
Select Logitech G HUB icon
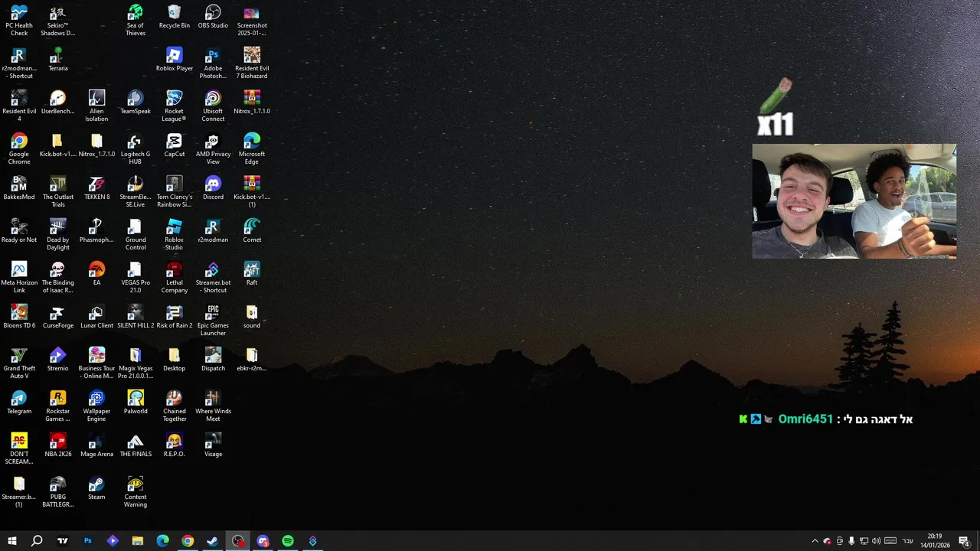point(136,149)
